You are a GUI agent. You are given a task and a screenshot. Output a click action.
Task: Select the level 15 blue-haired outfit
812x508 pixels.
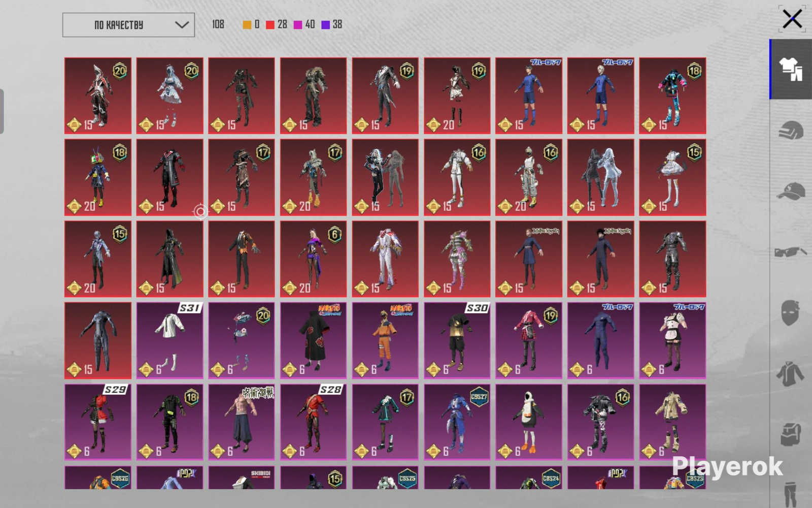point(97,259)
